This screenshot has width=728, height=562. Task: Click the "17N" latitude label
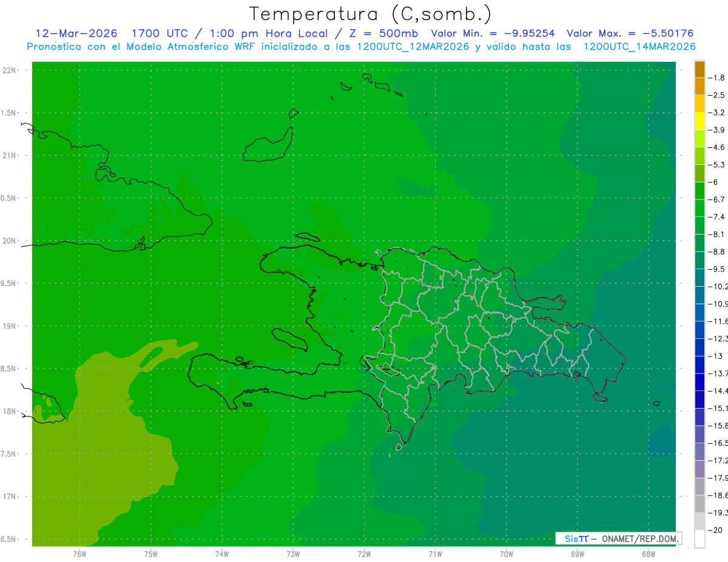pos(9,497)
